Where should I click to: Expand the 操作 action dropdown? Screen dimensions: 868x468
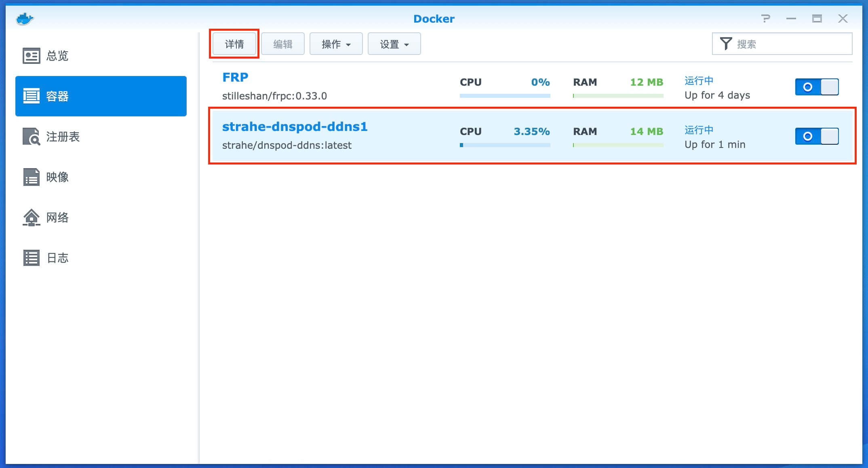click(336, 44)
